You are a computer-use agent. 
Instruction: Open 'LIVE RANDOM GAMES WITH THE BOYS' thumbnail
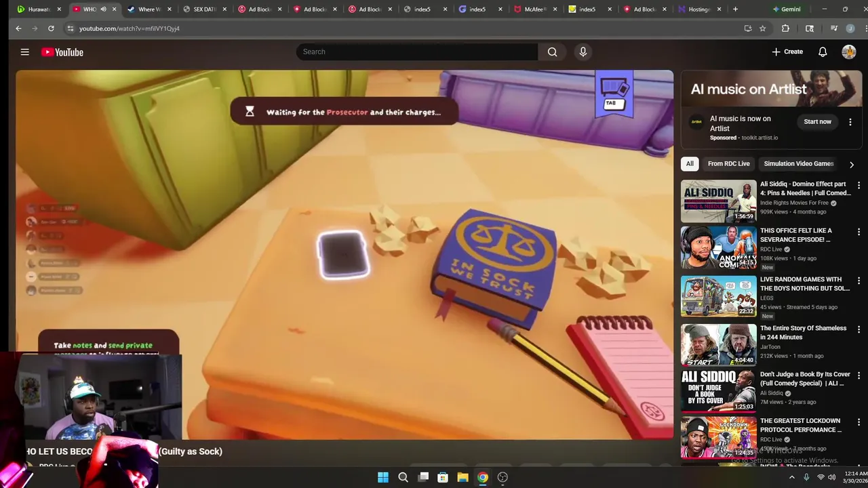718,296
